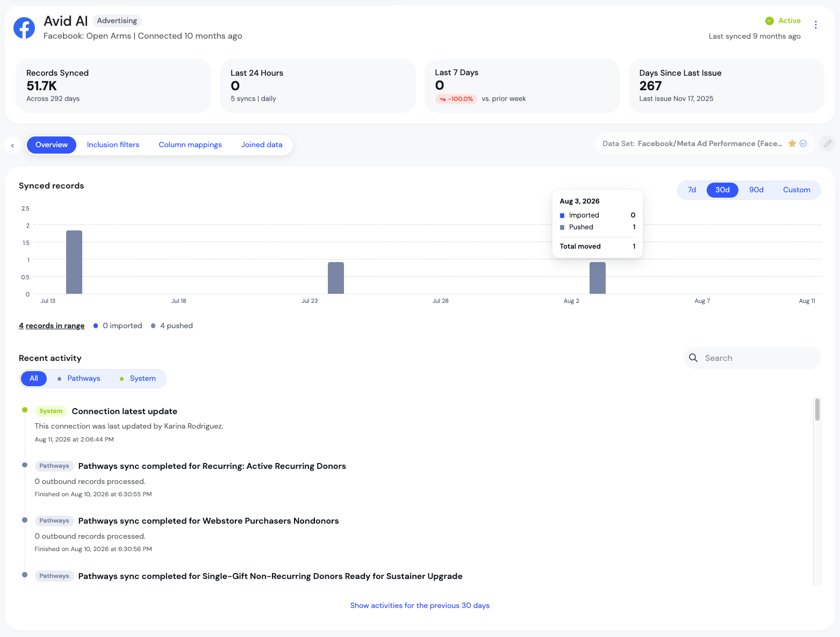The width and height of the screenshot is (840, 637).
Task: Click the pencil edit data set icon
Action: (x=828, y=143)
